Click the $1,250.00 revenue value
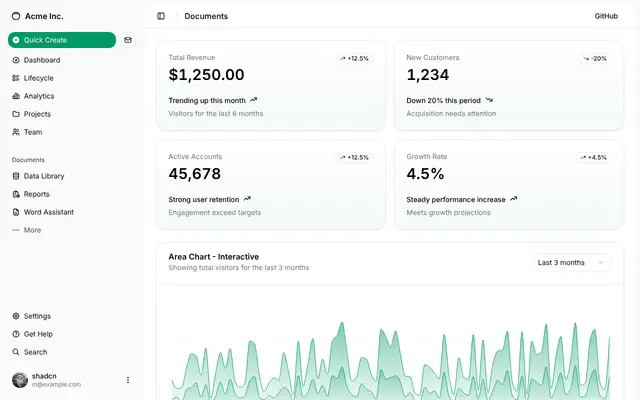Viewport: 640px width, 400px height. pyautogui.click(x=206, y=75)
